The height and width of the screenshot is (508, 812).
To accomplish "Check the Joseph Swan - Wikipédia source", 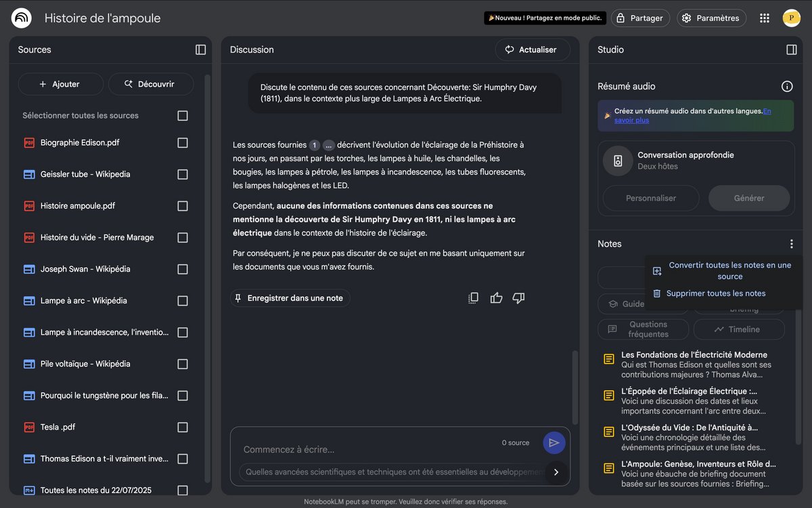I will click(x=183, y=269).
